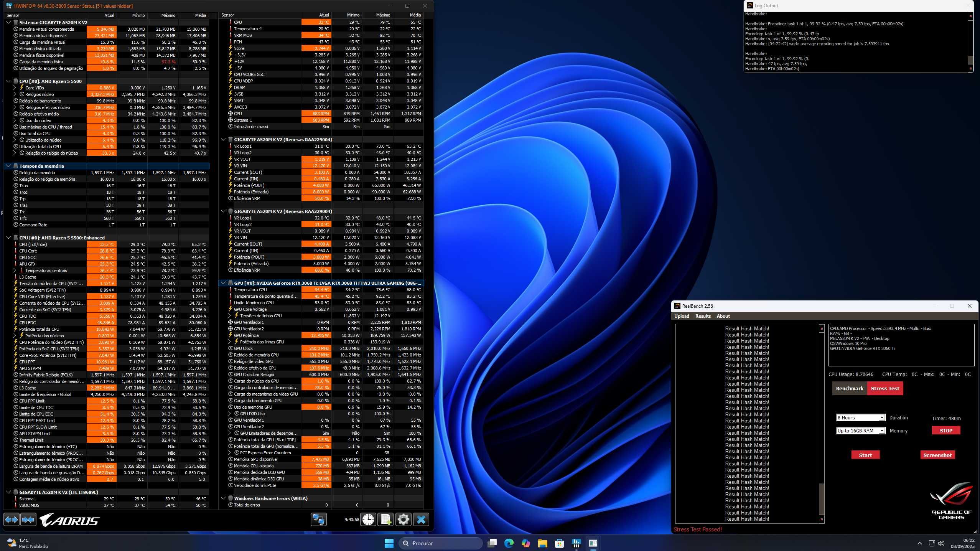Screen dimensions: 980x551
Task: Open Task View from the taskbar
Action: [492, 543]
